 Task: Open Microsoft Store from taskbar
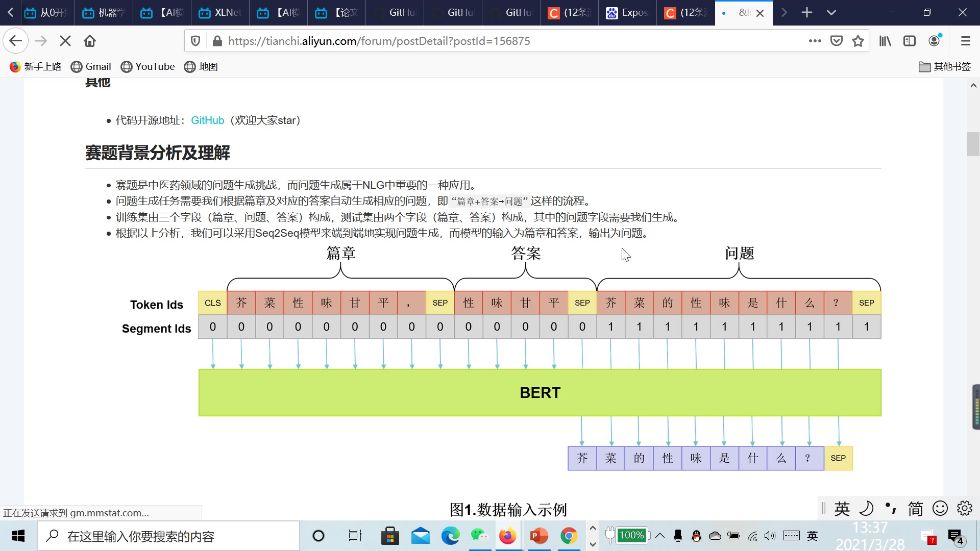coord(390,536)
